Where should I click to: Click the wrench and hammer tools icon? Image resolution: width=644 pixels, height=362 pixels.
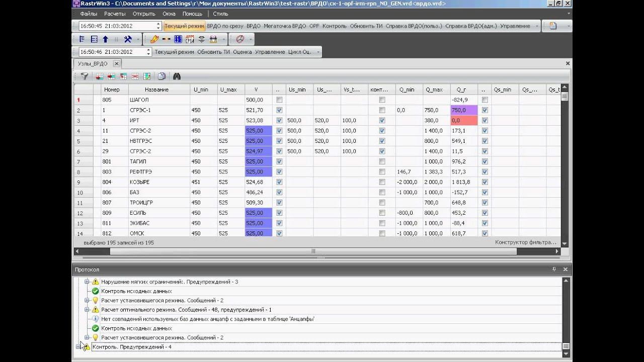(x=128, y=39)
